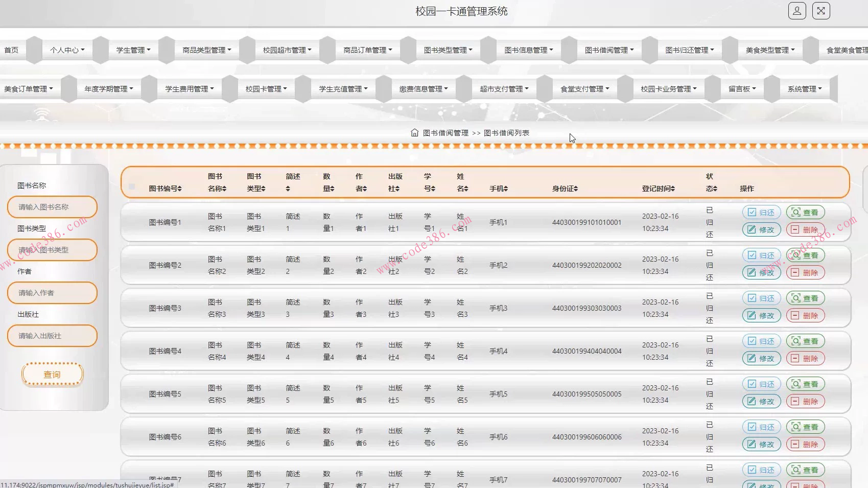Open the 校园卡管理 dropdown

pyautogui.click(x=266, y=89)
